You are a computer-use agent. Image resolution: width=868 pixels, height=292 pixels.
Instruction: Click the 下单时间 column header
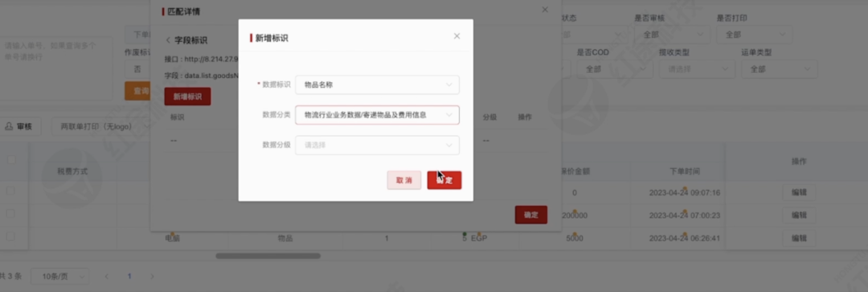point(684,171)
